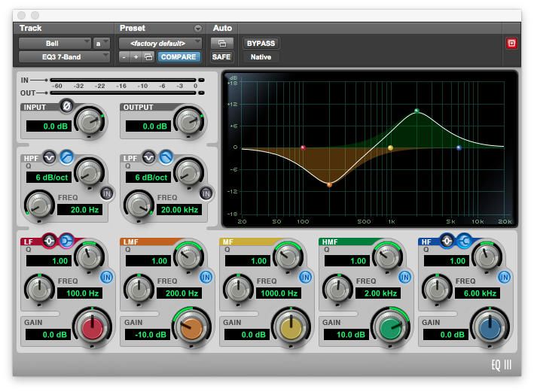Viewport: 534px width, 392px height.
Task: Open the Preset settings menu arrow
Action: pyautogui.click(x=198, y=29)
